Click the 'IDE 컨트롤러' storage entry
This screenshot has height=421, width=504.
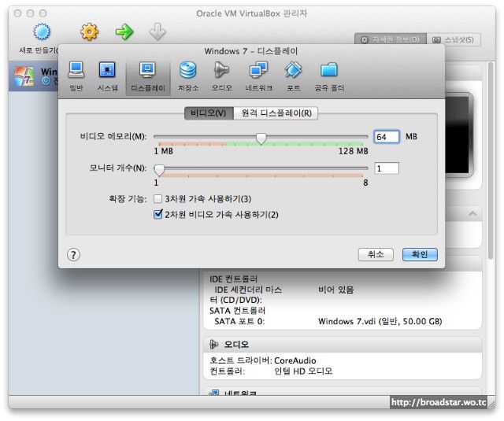point(233,279)
